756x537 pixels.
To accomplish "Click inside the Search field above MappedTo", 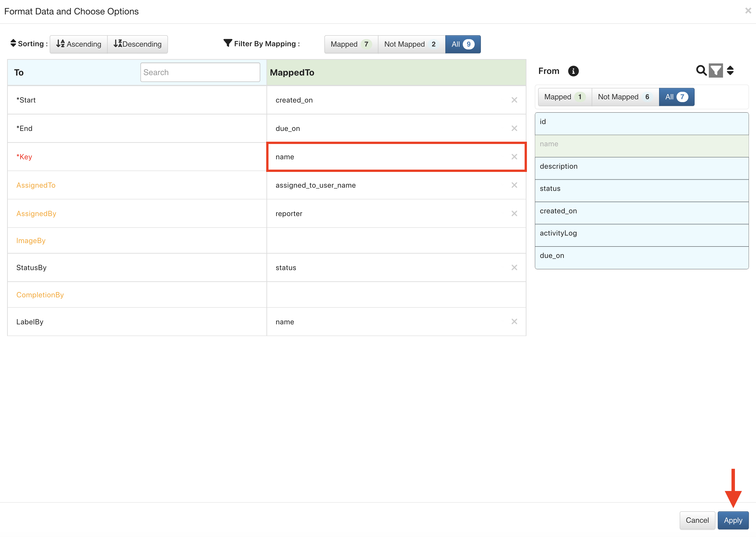I will coord(200,72).
